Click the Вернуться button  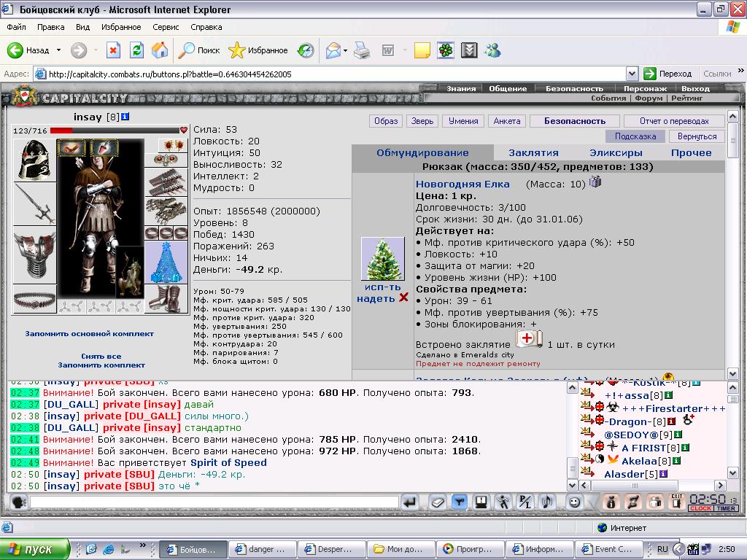point(697,136)
